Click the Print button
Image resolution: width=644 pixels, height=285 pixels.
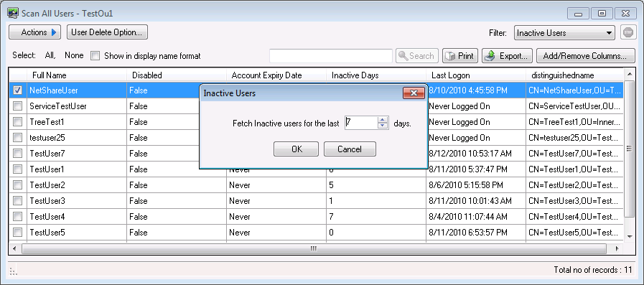[460, 56]
